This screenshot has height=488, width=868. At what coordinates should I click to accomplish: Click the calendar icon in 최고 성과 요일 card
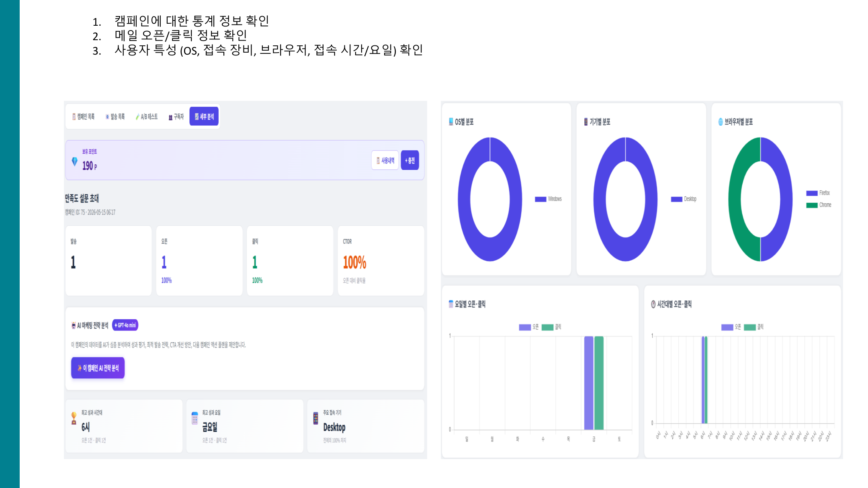click(195, 418)
